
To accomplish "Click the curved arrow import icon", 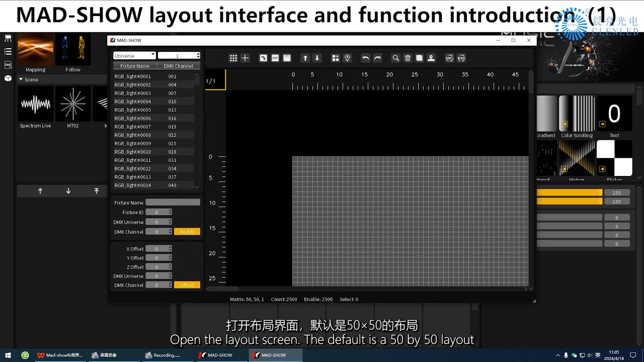I will (263, 58).
